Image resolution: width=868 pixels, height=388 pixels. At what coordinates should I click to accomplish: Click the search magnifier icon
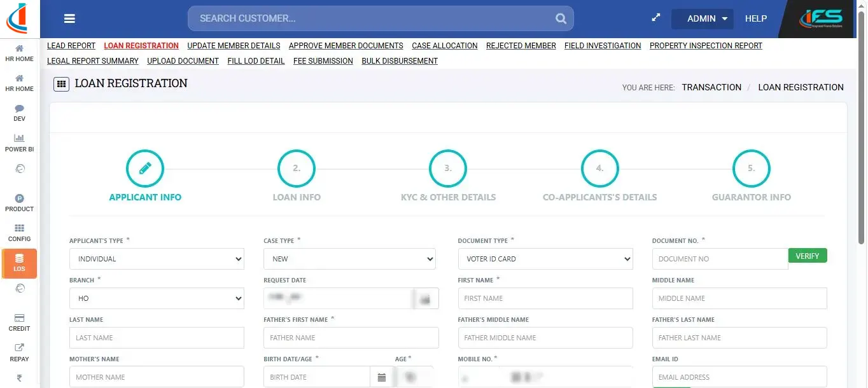(561, 18)
